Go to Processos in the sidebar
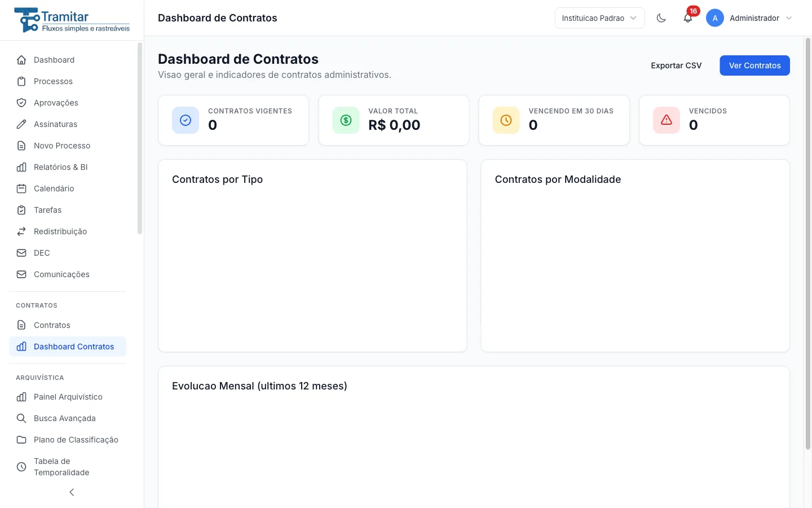The height and width of the screenshot is (508, 812). tap(68, 81)
